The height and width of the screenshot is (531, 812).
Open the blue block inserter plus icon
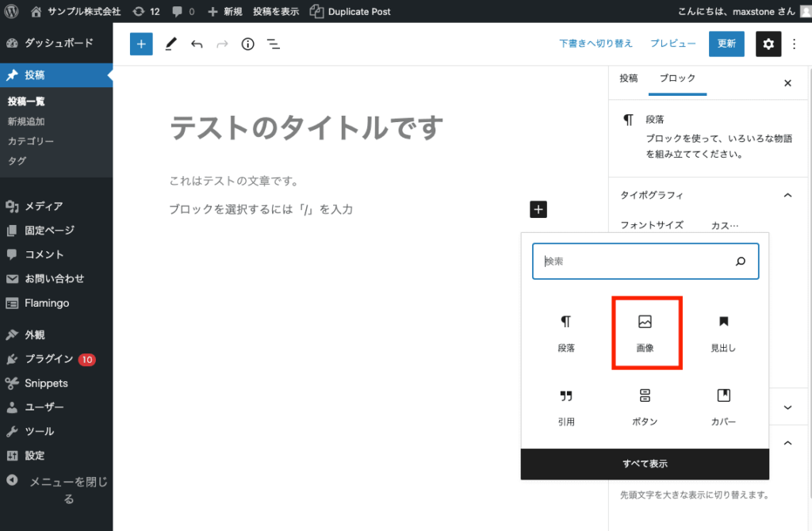point(141,44)
